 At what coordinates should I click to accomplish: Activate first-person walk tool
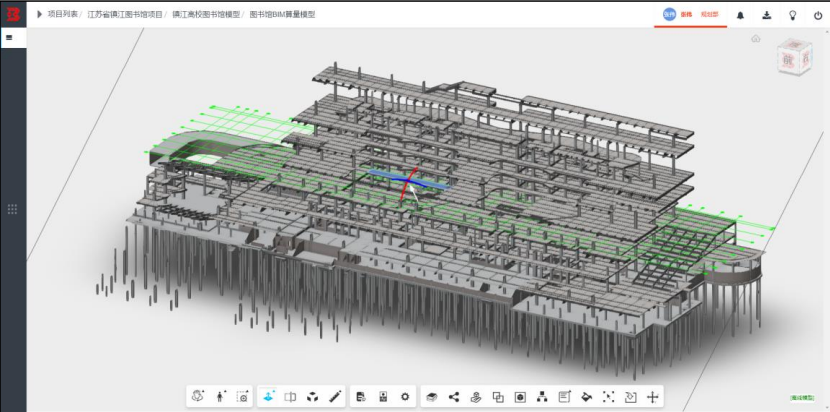point(220,396)
